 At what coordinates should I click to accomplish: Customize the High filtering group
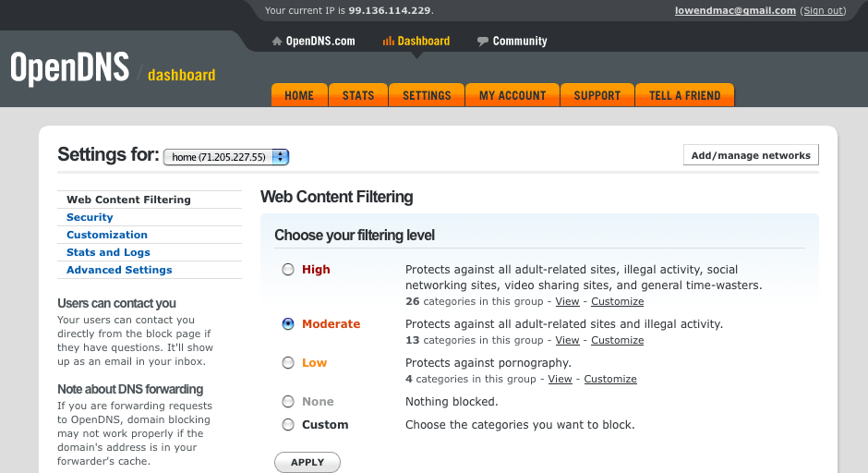click(x=617, y=301)
